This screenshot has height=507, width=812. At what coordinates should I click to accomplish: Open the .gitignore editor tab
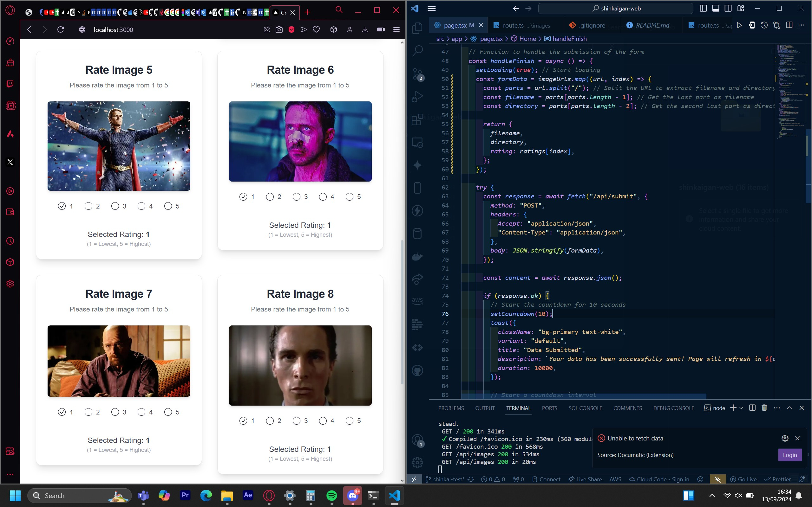pos(591,25)
